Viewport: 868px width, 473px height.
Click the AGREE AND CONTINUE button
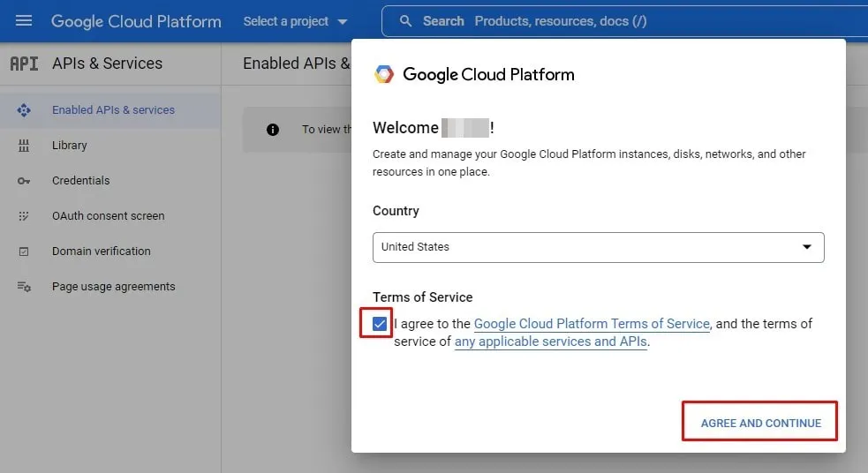coord(760,423)
